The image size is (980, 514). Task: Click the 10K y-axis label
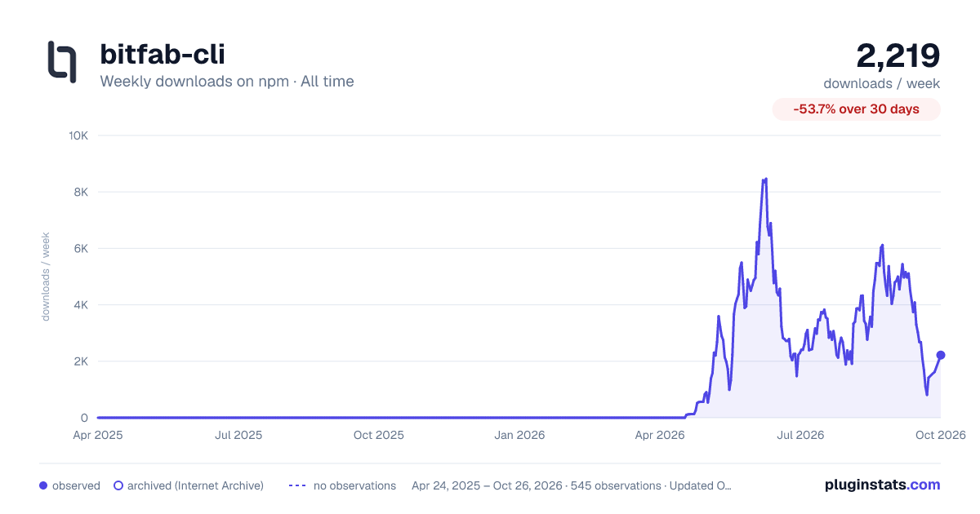pos(78,135)
